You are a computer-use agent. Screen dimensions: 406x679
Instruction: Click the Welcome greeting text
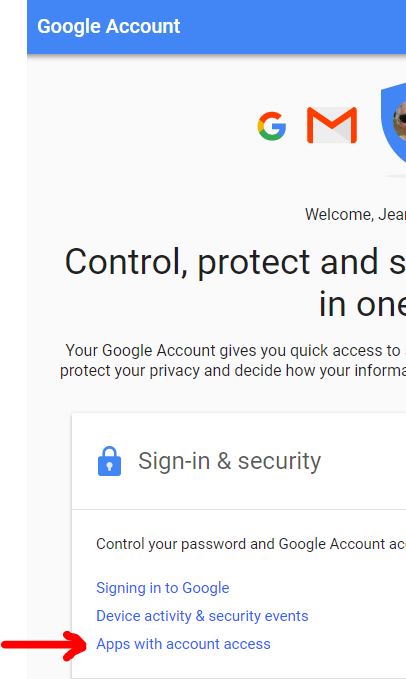point(355,214)
